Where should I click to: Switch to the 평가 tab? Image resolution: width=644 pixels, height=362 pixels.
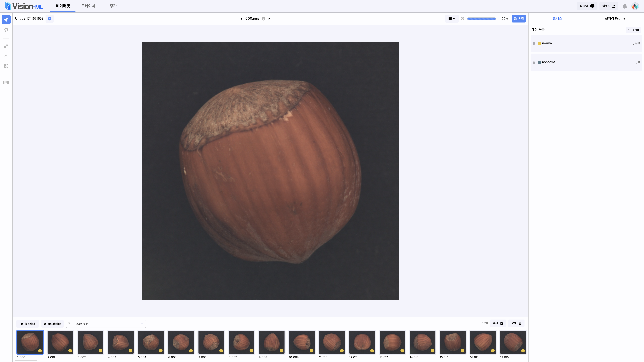coord(113,6)
